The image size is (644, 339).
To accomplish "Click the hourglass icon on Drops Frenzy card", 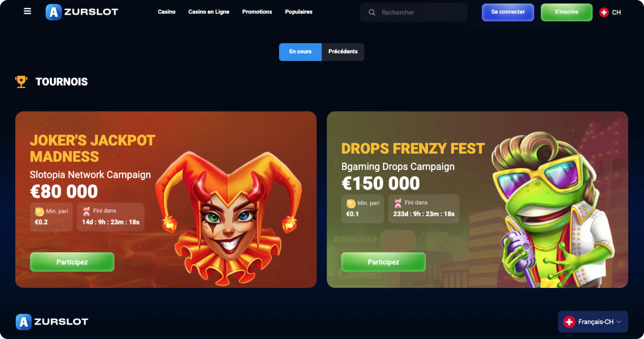I will [x=398, y=203].
